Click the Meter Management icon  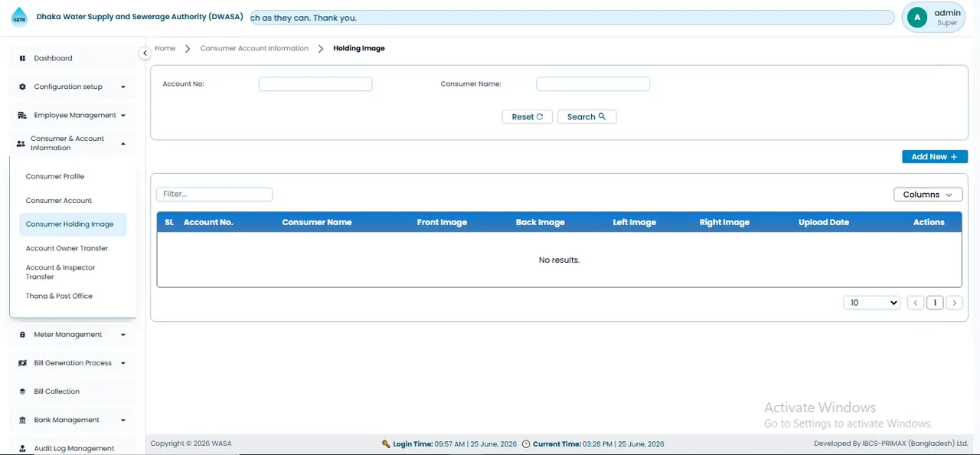22,335
